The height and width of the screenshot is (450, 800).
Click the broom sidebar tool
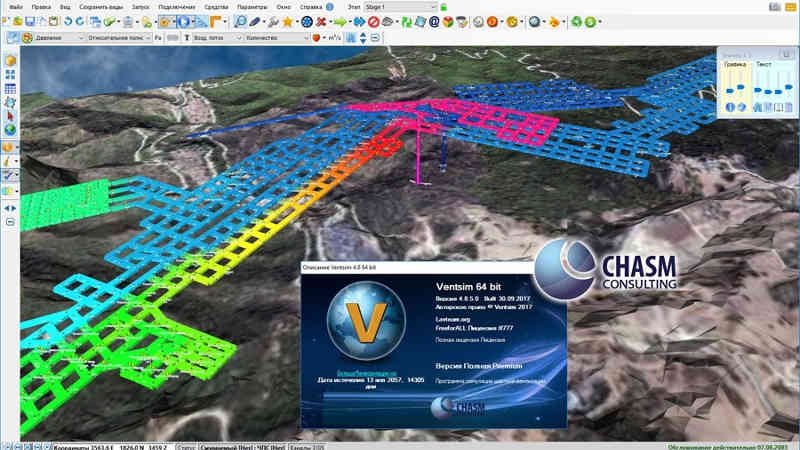(x=8, y=161)
